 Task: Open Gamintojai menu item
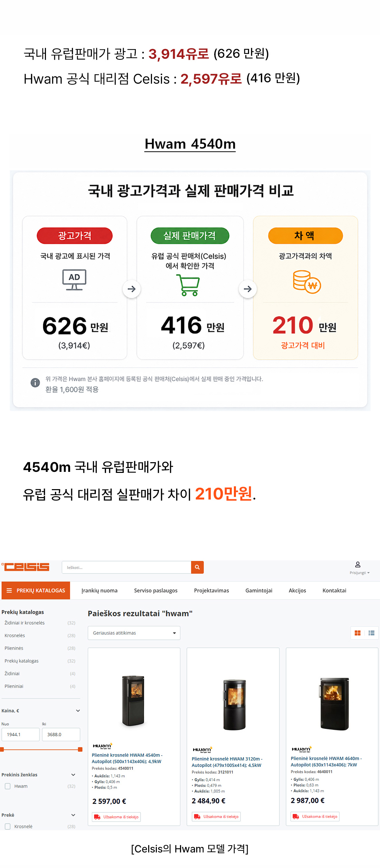[x=259, y=590]
